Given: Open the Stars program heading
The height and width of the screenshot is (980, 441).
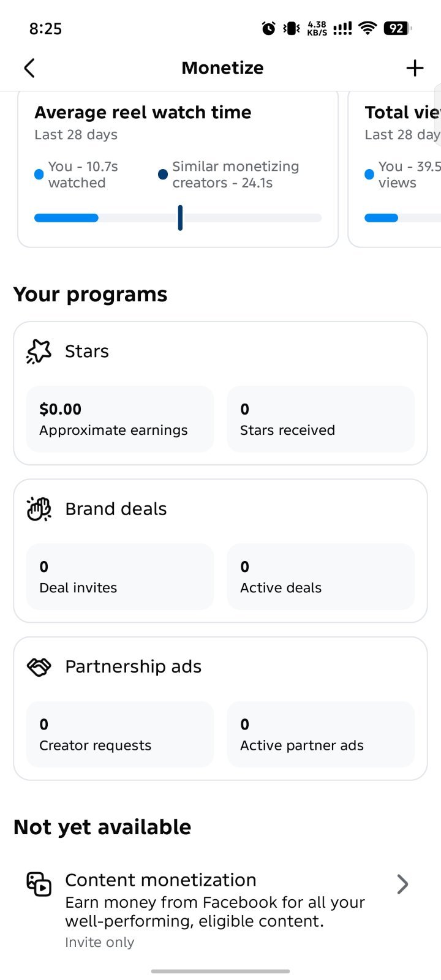Looking at the screenshot, I should point(87,352).
